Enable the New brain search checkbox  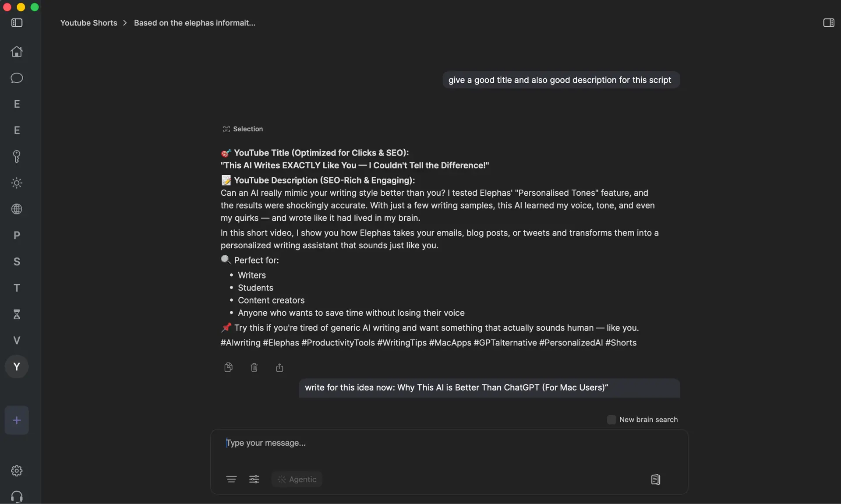(x=611, y=419)
